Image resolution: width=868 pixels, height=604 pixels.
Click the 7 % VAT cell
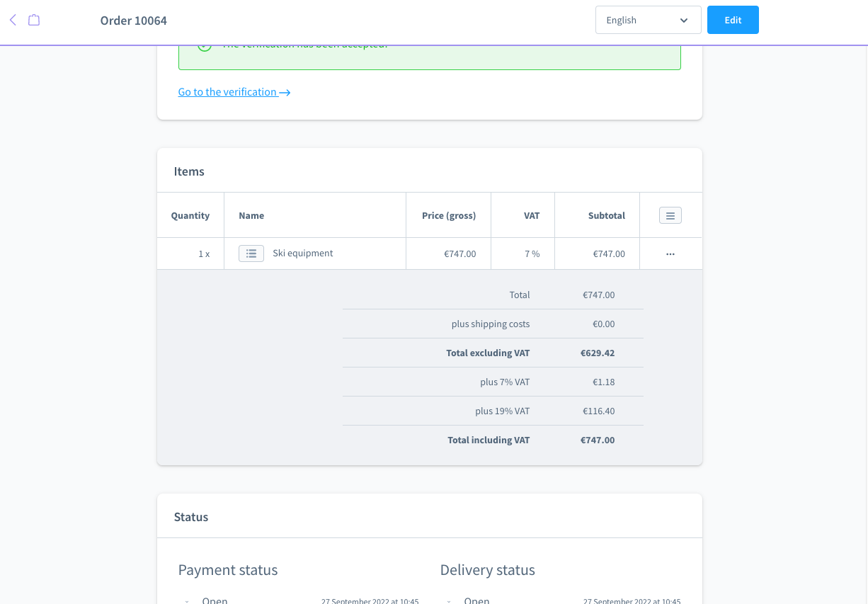tap(522, 253)
